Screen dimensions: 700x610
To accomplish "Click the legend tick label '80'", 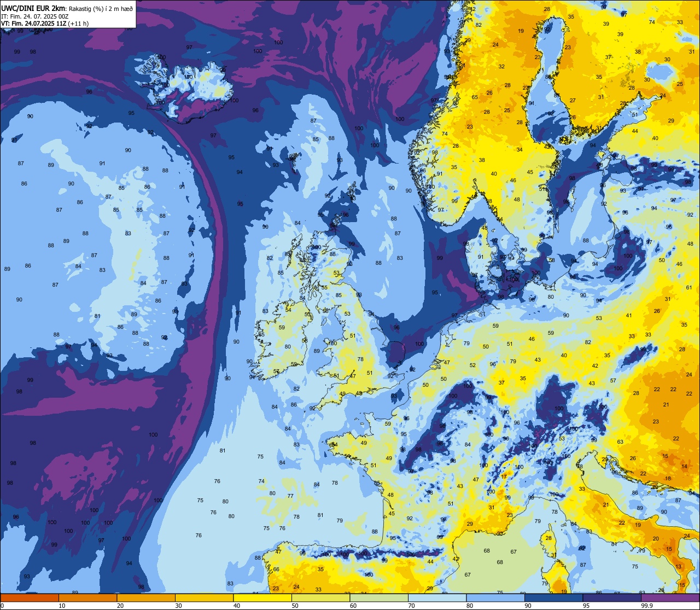I will (x=470, y=606).
